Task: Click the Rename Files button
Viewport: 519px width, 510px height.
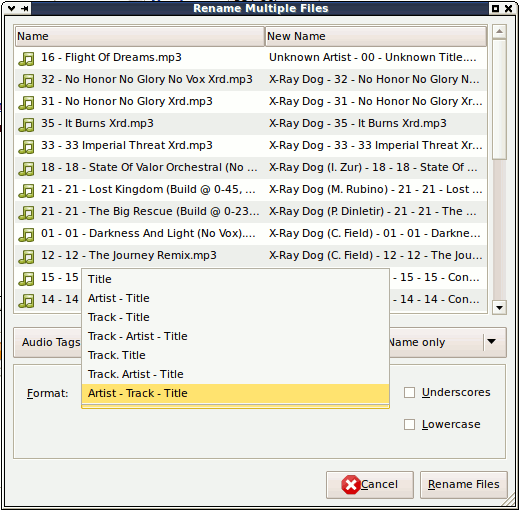Action: [x=464, y=485]
